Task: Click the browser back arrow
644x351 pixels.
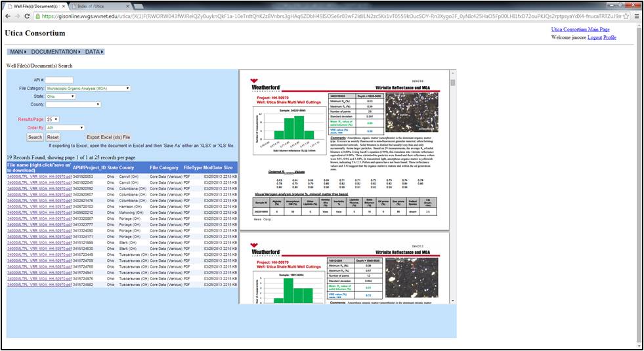Action: pos(7,16)
